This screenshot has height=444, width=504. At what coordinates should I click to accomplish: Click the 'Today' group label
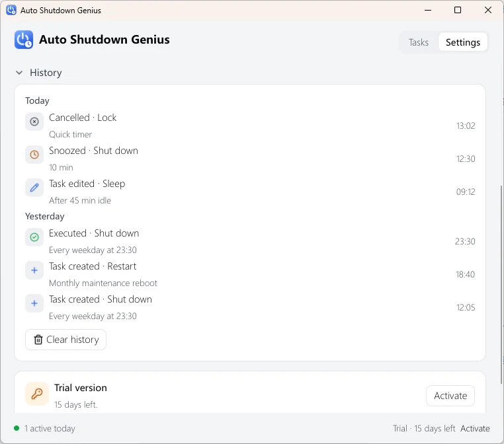37,101
